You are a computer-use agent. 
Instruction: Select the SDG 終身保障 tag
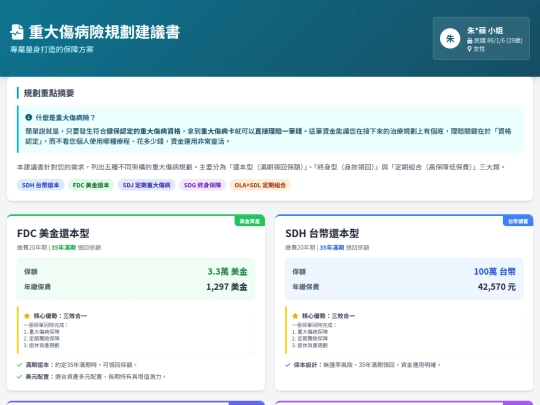[x=202, y=185]
